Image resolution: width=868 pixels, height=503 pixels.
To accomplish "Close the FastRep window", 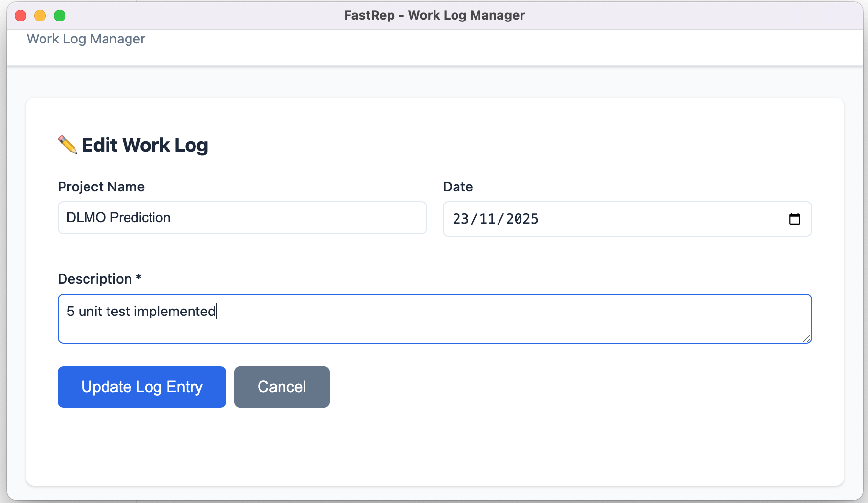I will coord(20,15).
